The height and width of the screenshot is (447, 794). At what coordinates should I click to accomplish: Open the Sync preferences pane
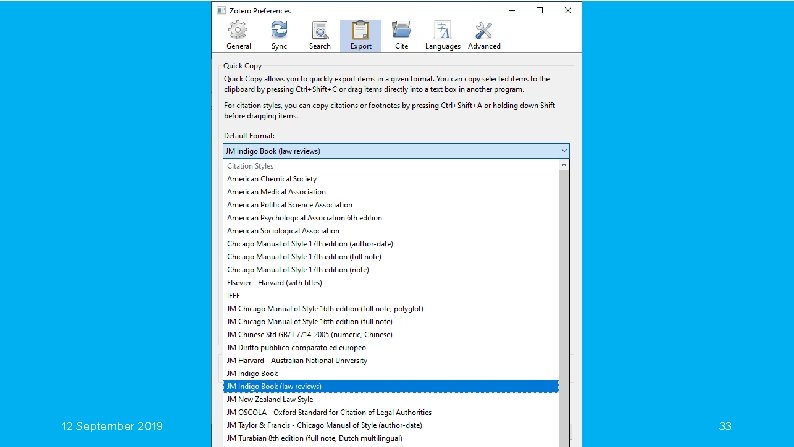tap(279, 35)
